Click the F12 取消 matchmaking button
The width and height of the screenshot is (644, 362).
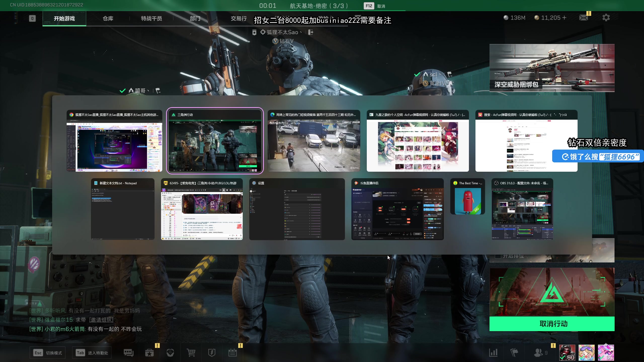click(x=374, y=6)
